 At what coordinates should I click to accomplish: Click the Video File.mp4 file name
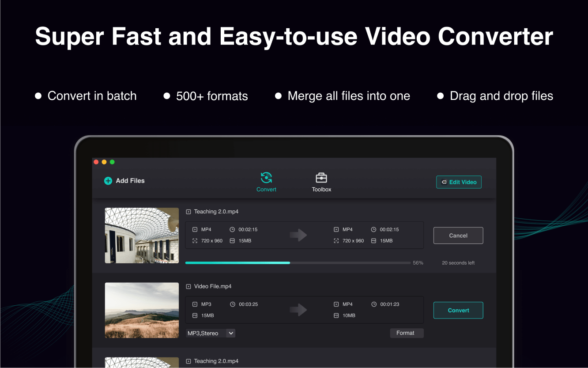pyautogui.click(x=213, y=286)
